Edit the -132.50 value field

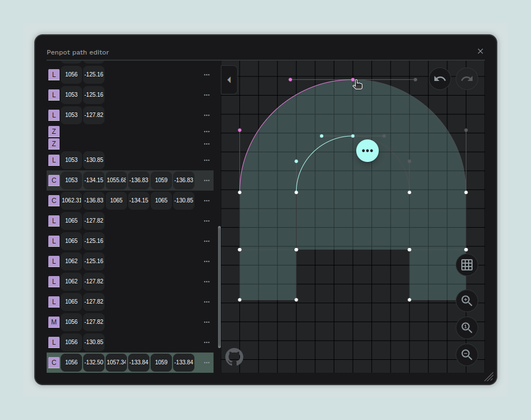click(x=94, y=363)
